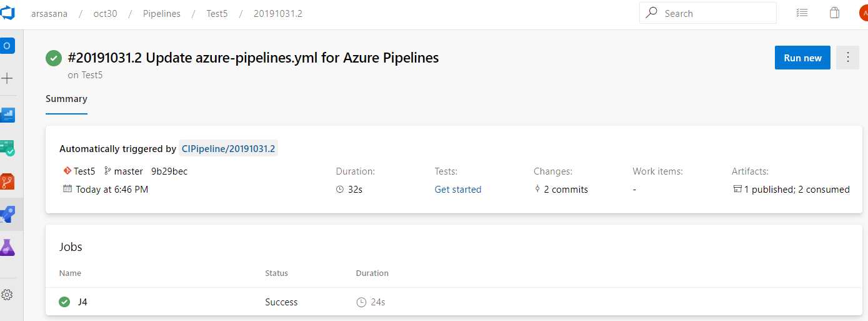Click the plus icon in sidebar

[7, 78]
